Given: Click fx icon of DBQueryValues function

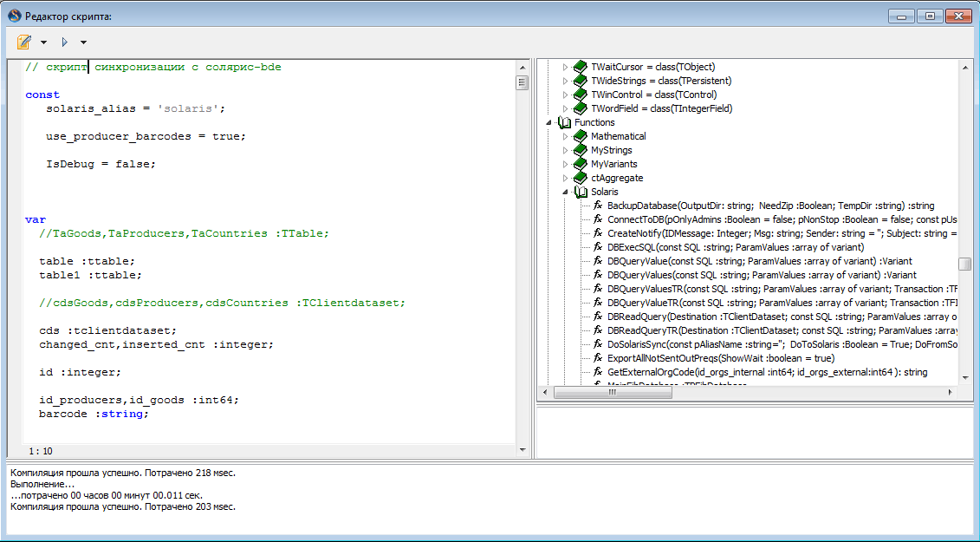Looking at the screenshot, I should click(598, 275).
